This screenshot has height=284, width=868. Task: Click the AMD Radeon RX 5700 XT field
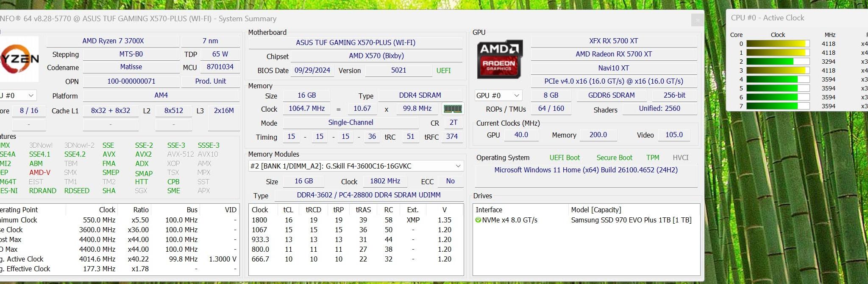point(614,54)
